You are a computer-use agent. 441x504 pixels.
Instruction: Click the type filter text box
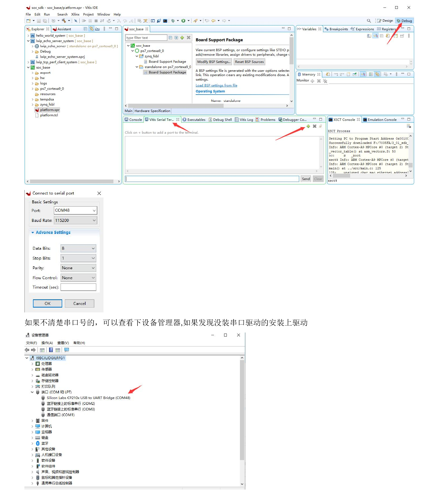(x=146, y=38)
